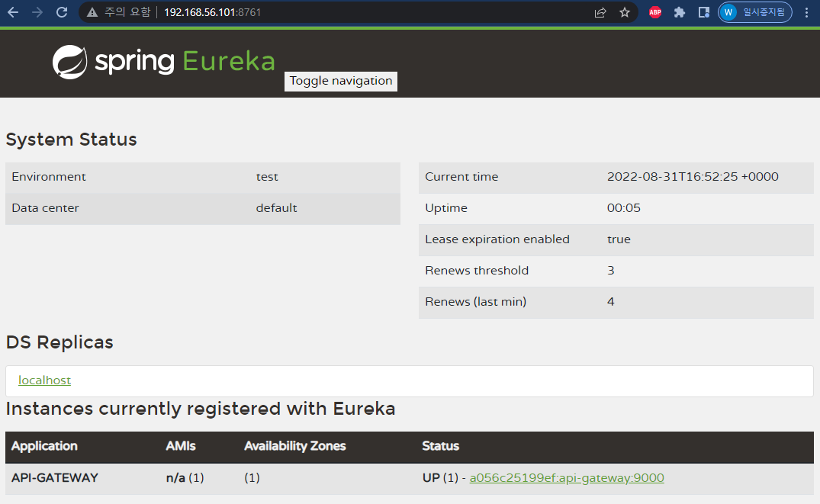Click the Toggle navigation button
The height and width of the screenshot is (504, 820).
(x=341, y=81)
